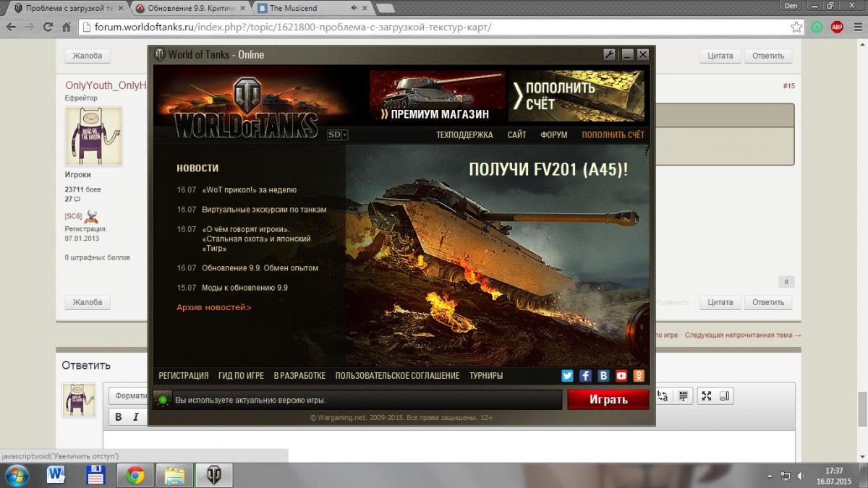
Task: Click upper Цитата button on forum
Action: (720, 56)
